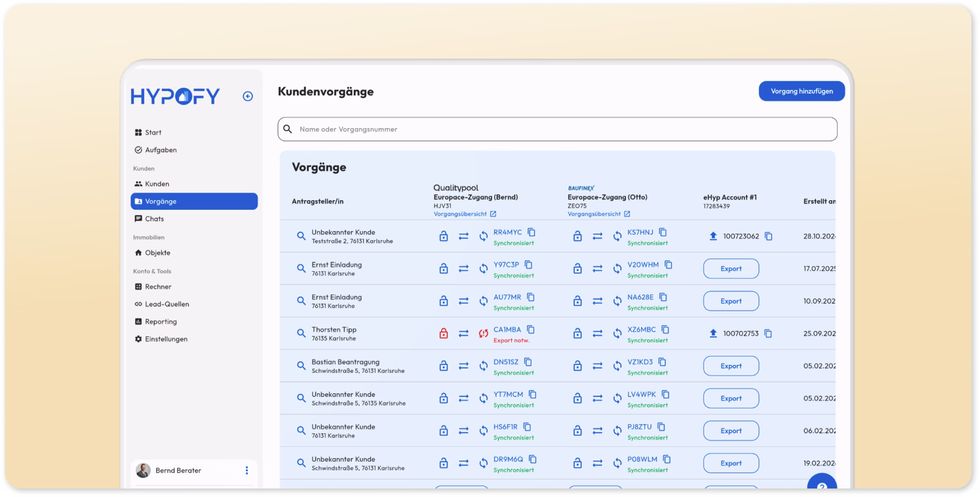Resync the KS7HNJ Baufinex case
Image resolution: width=980 pixels, height=497 pixels.
tap(617, 236)
